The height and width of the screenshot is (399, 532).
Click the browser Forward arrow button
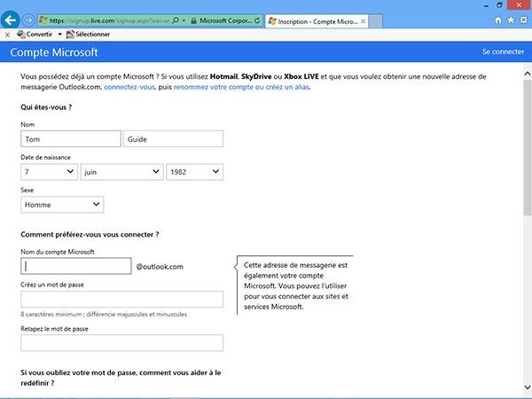point(28,20)
